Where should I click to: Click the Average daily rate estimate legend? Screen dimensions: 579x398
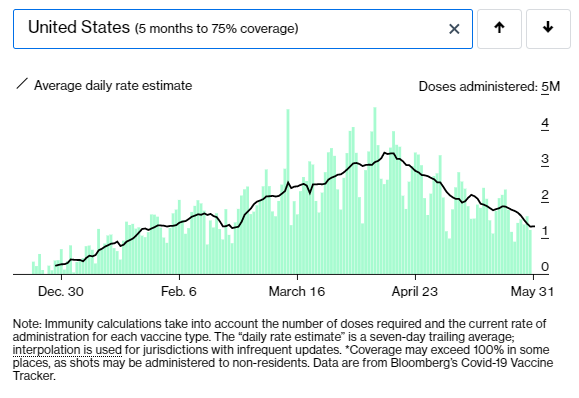(113, 85)
